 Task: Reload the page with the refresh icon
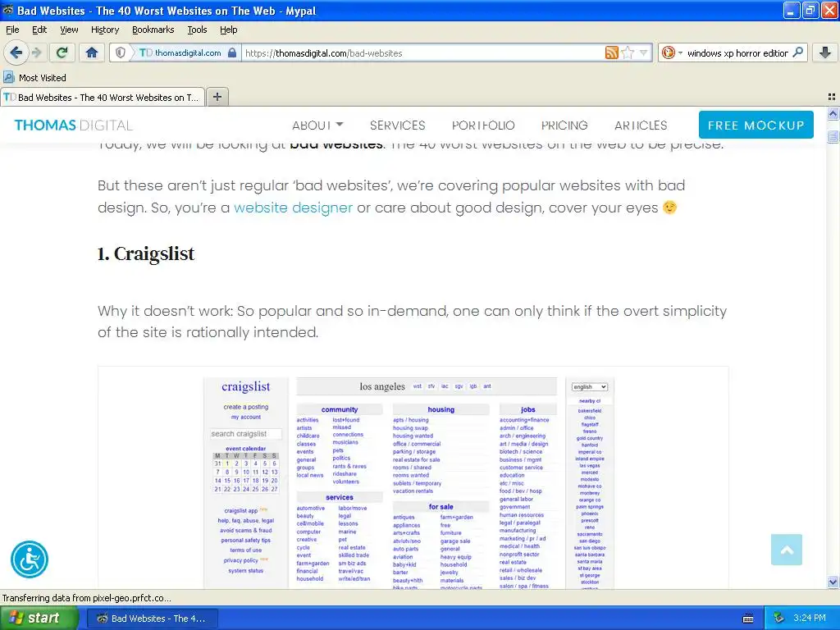pyautogui.click(x=62, y=52)
